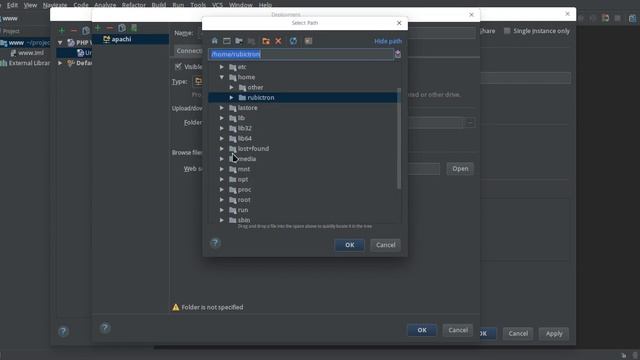Expand the lastore folder arrow
This screenshot has width=640, height=360.
click(222, 108)
